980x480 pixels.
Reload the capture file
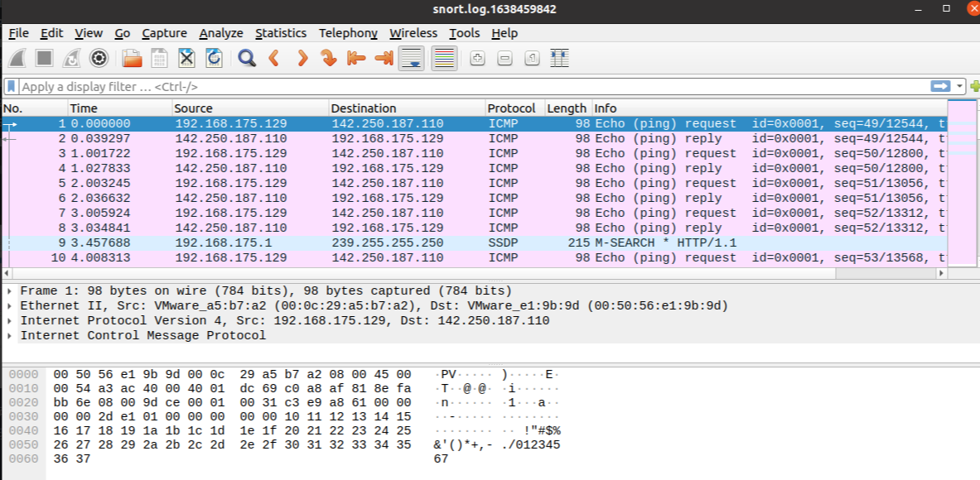pyautogui.click(x=214, y=58)
